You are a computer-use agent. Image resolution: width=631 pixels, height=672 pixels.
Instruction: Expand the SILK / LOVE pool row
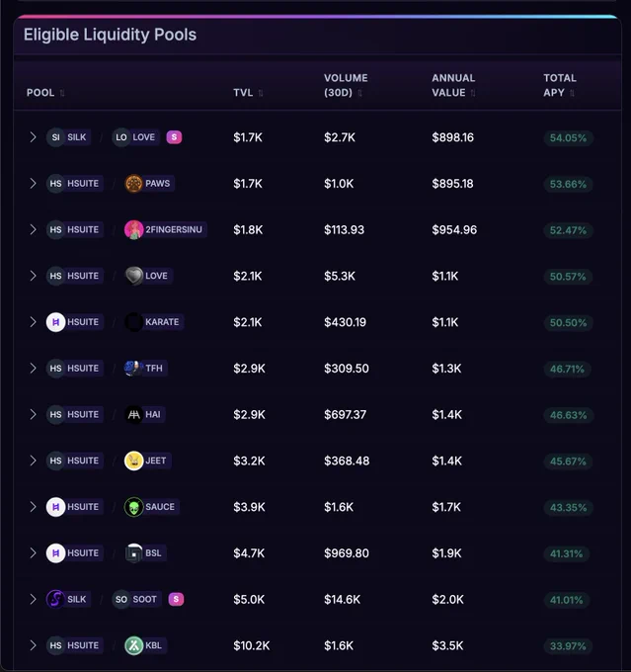pos(33,137)
